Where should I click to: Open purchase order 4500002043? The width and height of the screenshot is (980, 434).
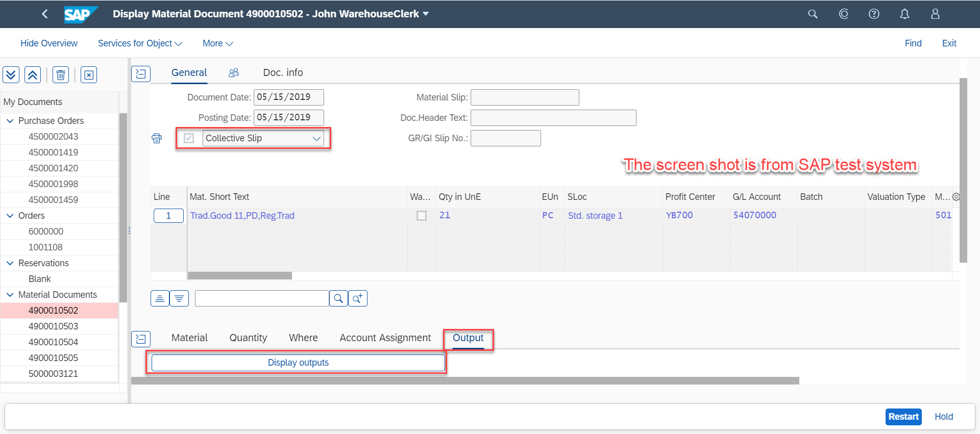pyautogui.click(x=54, y=137)
